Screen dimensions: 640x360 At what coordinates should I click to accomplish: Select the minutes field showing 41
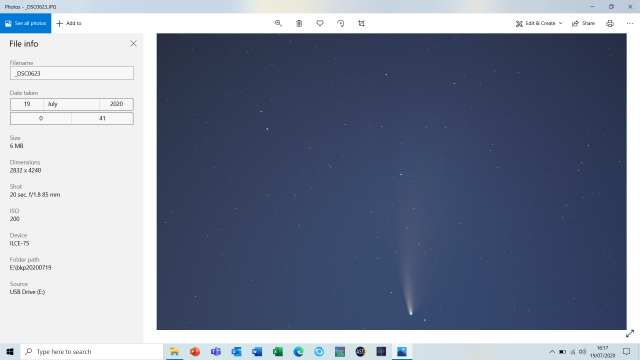[102, 118]
